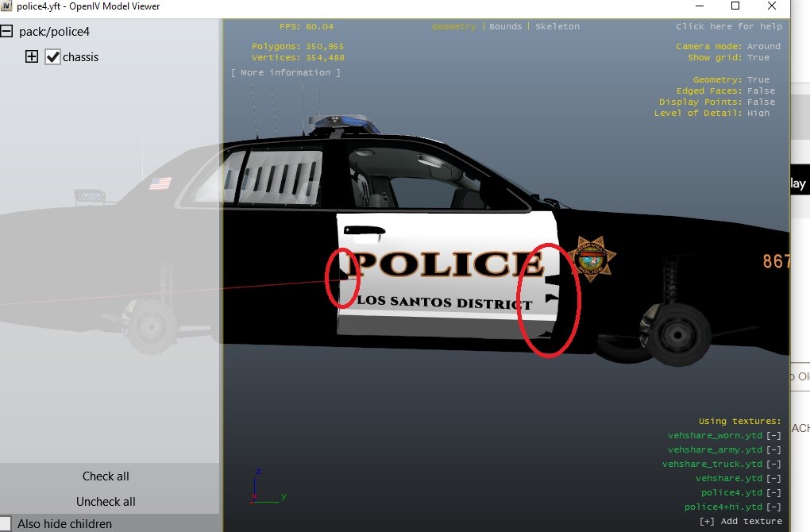Close the OpenIV Model Viewer window
Viewport: 810px width, 532px height.
(x=772, y=6)
